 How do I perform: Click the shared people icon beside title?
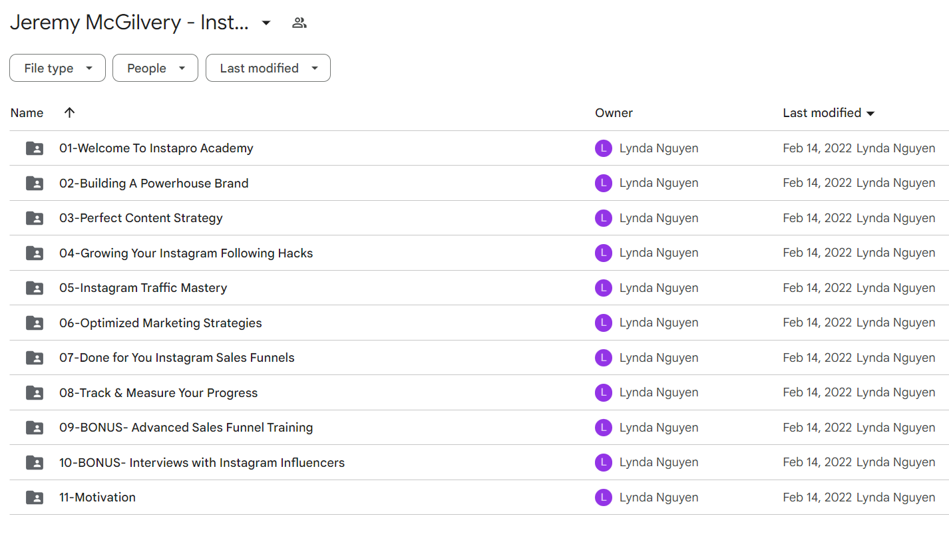(x=299, y=23)
